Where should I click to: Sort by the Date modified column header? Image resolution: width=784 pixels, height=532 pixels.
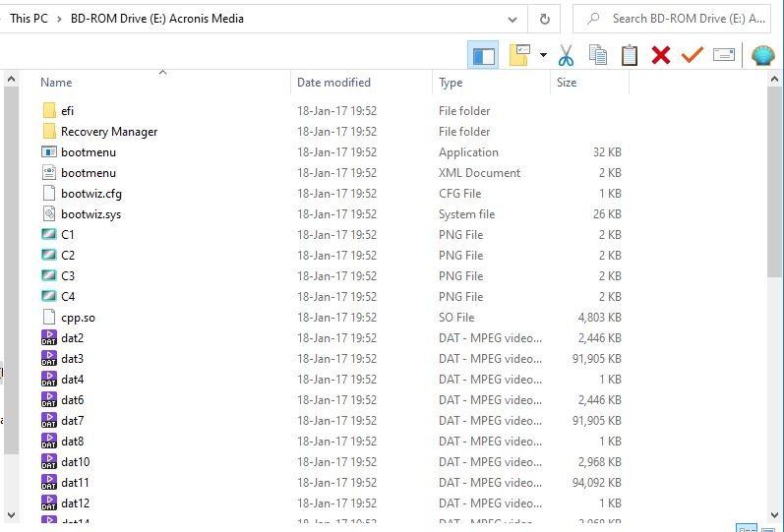coord(333,83)
